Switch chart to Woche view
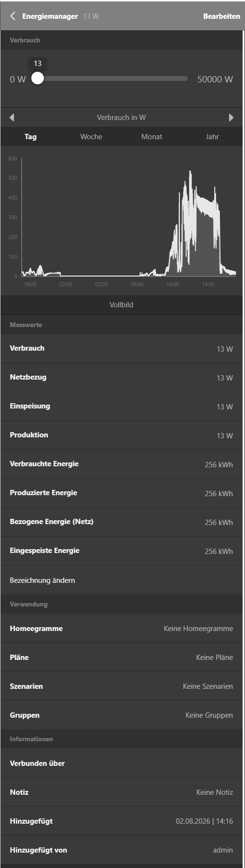 pyautogui.click(x=91, y=137)
